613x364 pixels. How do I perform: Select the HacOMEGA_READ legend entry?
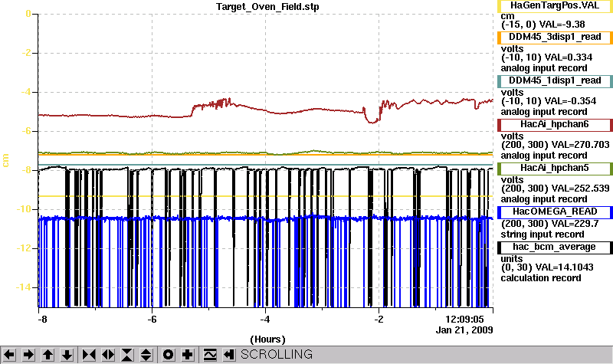coord(555,212)
